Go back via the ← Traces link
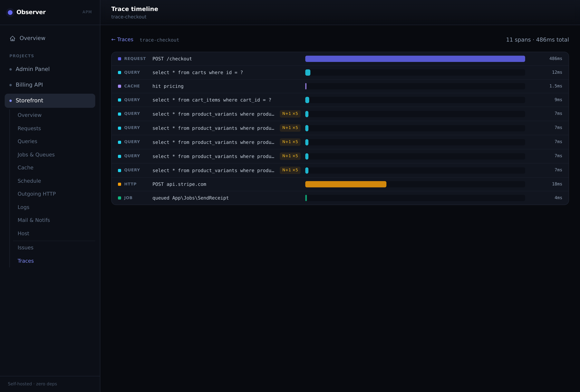Image resolution: width=580 pixels, height=392 pixels. tap(122, 39)
